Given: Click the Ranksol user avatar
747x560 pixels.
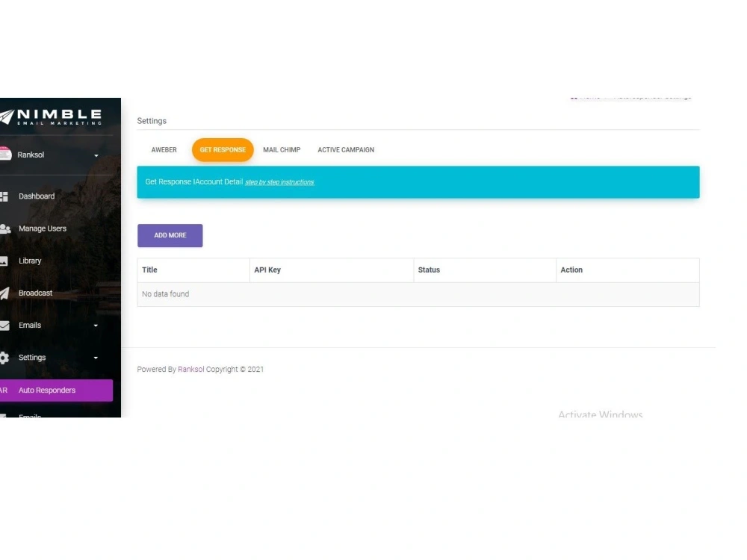Looking at the screenshot, I should (x=5, y=154).
